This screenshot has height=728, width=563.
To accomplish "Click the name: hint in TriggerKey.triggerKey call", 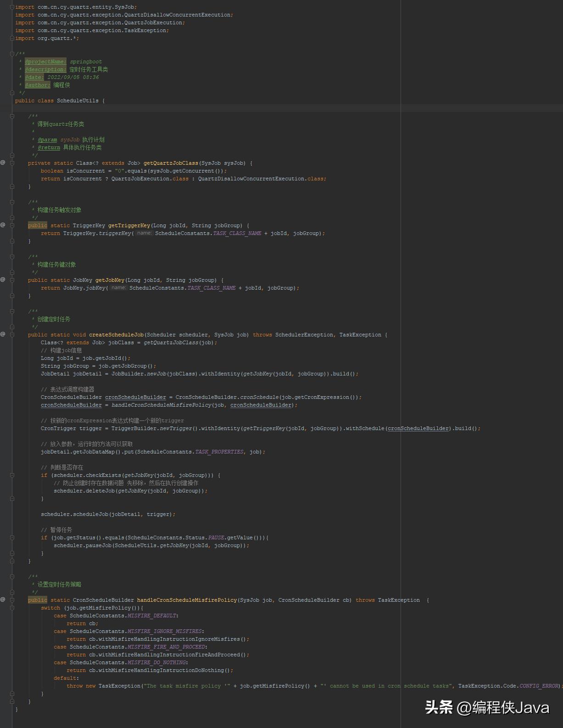I will tap(144, 233).
